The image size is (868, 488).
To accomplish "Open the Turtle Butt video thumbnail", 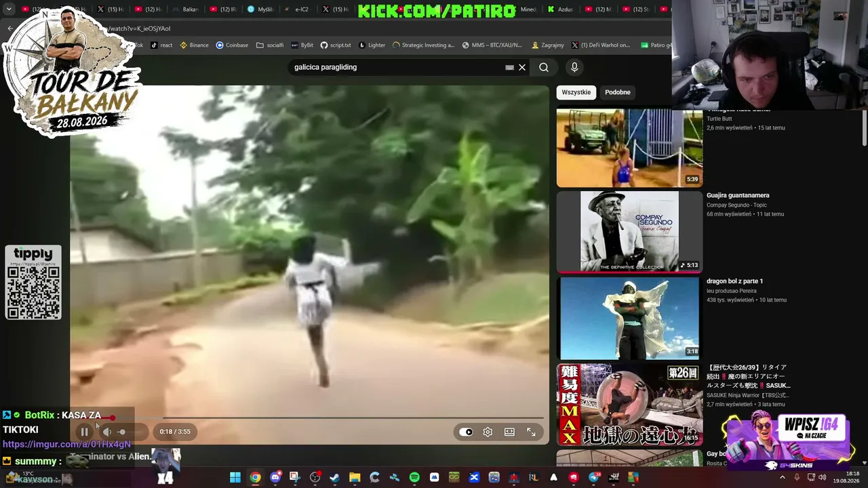I will tap(629, 147).
